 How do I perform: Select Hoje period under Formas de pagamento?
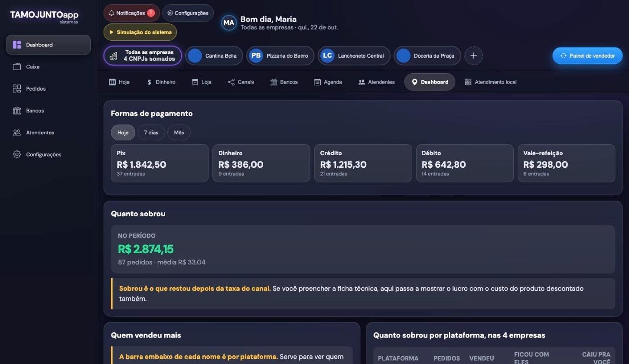tap(123, 133)
